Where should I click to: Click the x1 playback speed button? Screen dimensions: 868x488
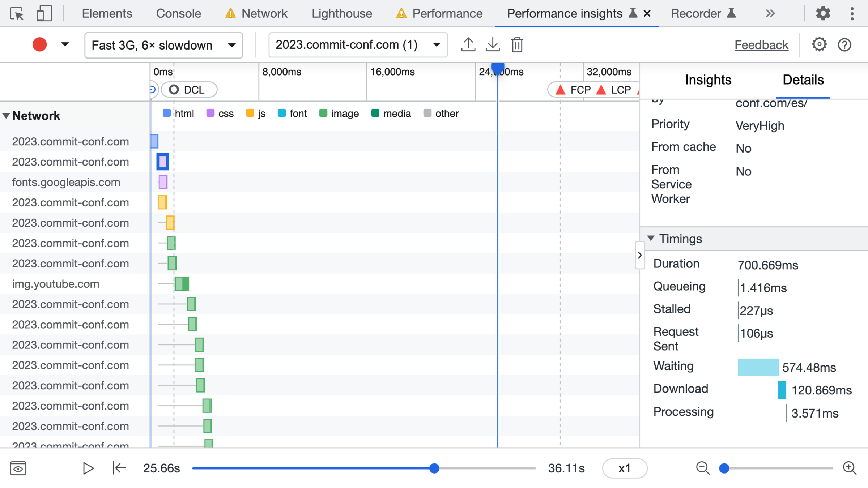point(624,468)
